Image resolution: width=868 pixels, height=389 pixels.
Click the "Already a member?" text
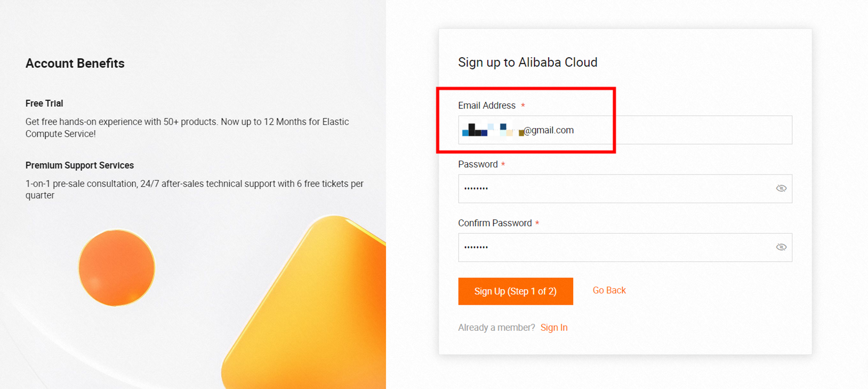[x=496, y=328]
